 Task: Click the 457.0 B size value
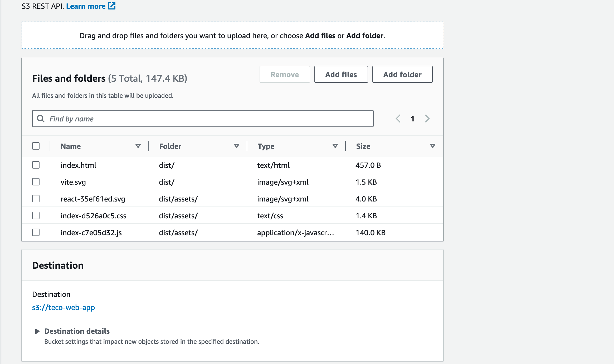[x=368, y=165]
